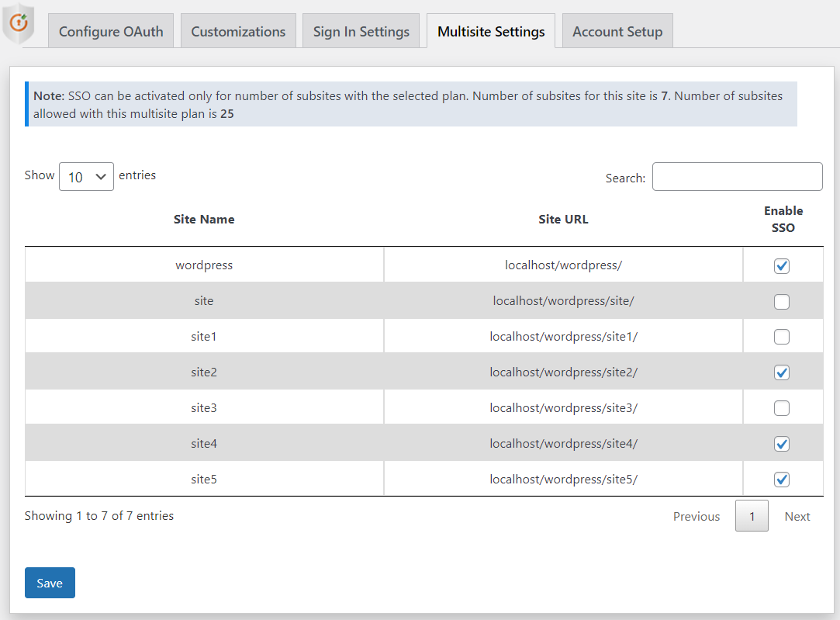Click the 'site3' name cell

[204, 407]
